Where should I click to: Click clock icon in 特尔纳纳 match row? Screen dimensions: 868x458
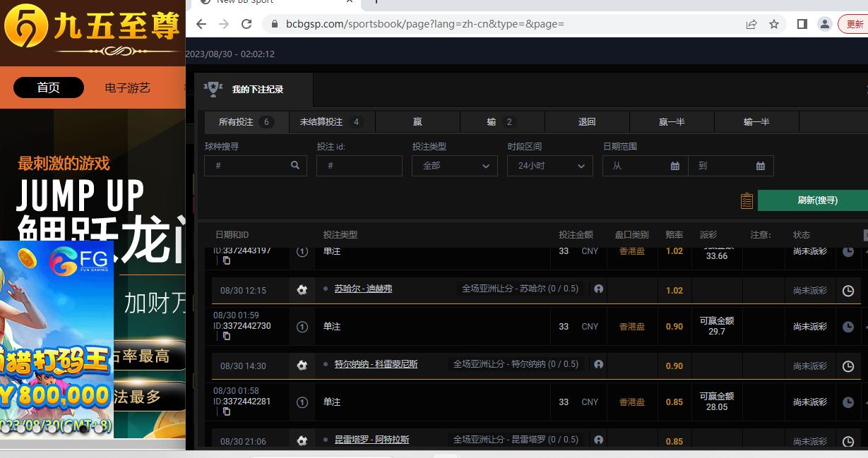click(848, 366)
